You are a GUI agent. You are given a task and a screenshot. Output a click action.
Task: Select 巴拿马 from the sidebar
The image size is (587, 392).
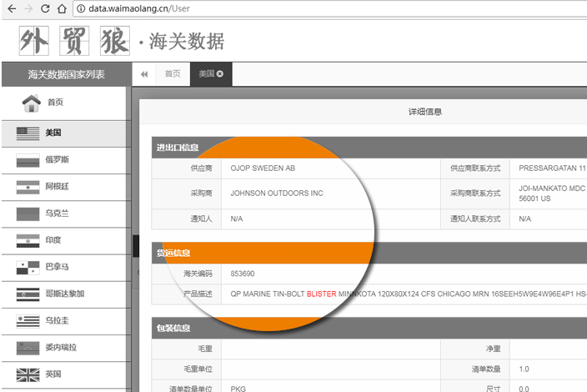[x=57, y=267]
